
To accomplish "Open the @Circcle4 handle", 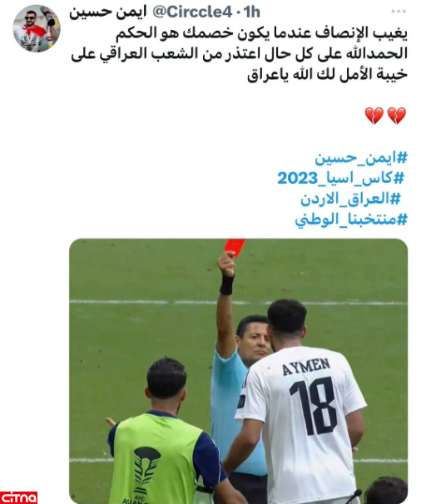I will coord(192,12).
